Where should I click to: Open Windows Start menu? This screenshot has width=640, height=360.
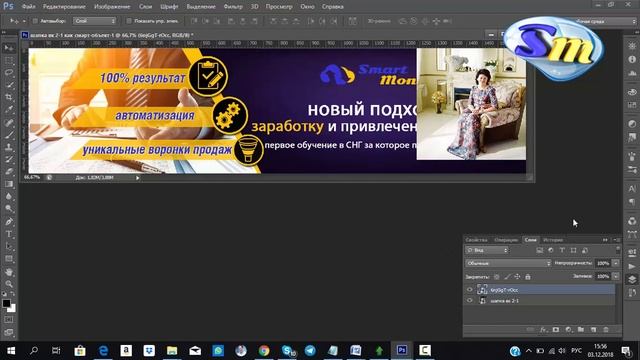[11, 351]
